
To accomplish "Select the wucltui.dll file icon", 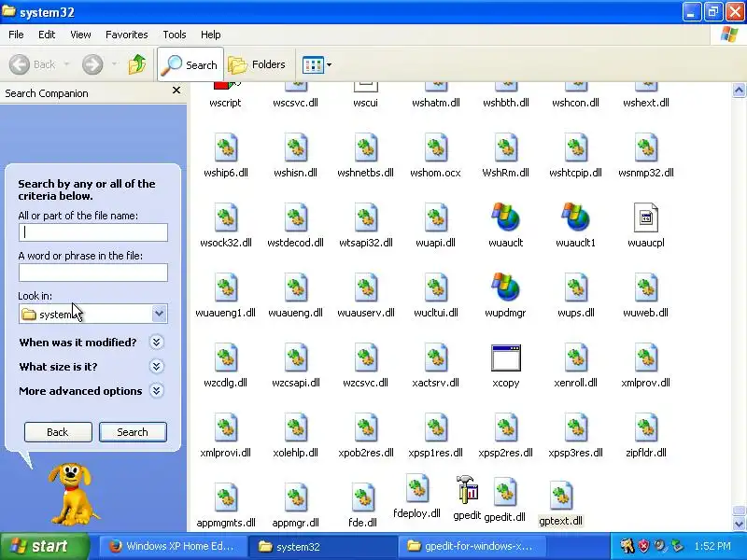I will [x=436, y=287].
